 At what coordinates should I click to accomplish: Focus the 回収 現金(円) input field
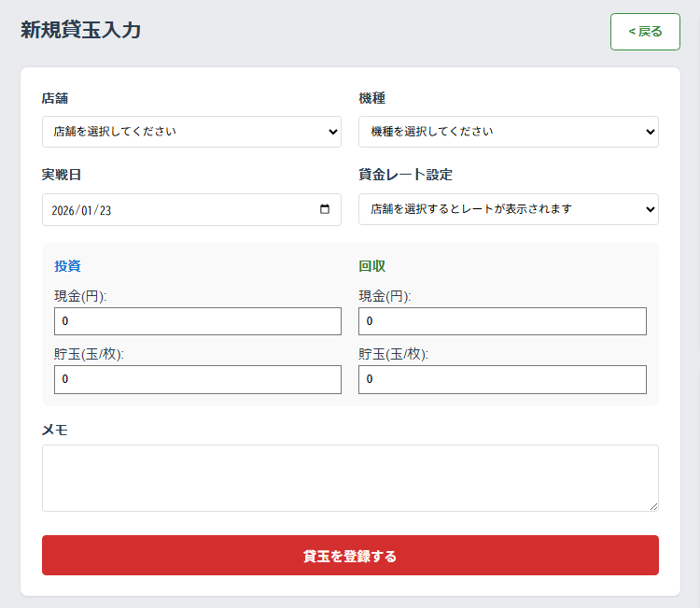[x=502, y=321]
